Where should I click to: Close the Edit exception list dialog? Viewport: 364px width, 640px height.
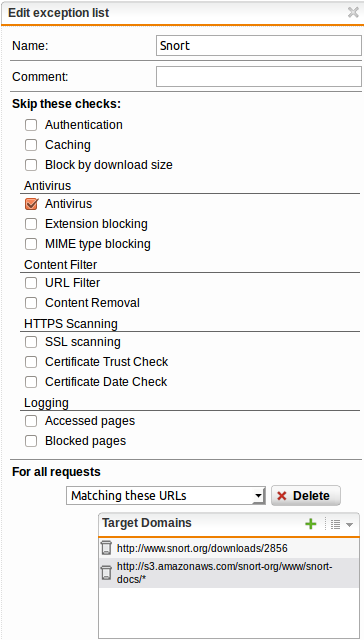click(353, 13)
